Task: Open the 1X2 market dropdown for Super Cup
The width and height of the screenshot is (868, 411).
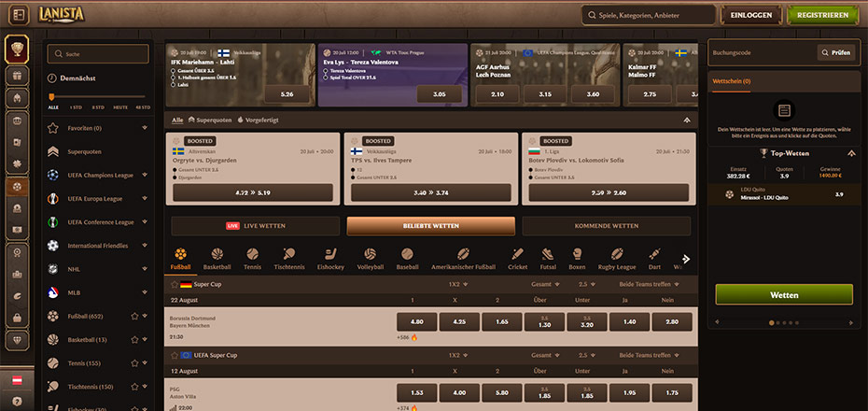Action: [458, 284]
